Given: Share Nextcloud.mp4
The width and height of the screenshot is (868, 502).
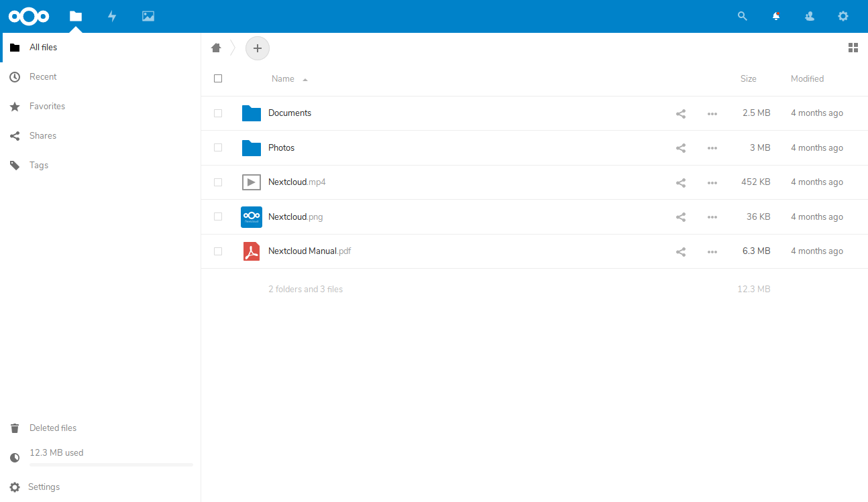Looking at the screenshot, I should (x=681, y=183).
